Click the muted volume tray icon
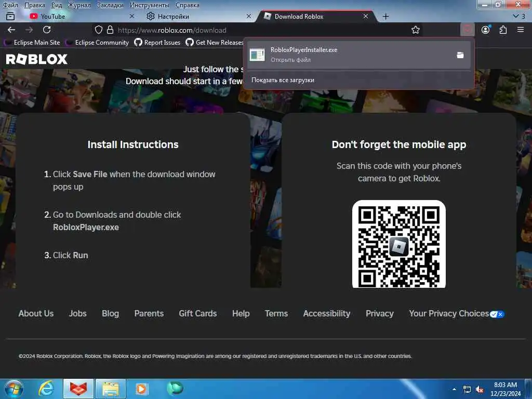The width and height of the screenshot is (532, 399). pos(480,390)
